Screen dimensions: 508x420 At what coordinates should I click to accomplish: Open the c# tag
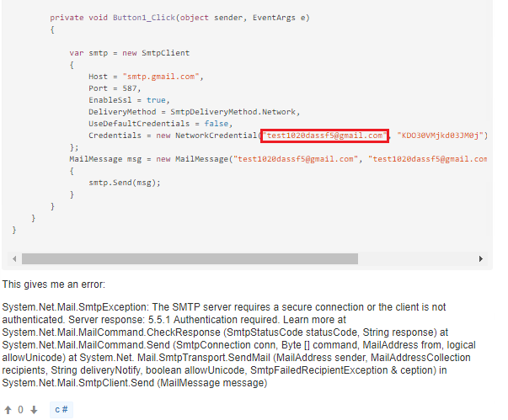pos(61,410)
